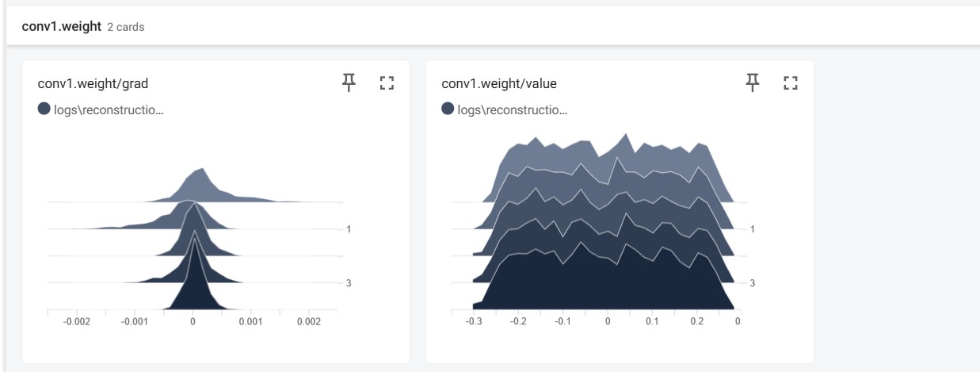Click step label 3 in value histogram

point(752,283)
